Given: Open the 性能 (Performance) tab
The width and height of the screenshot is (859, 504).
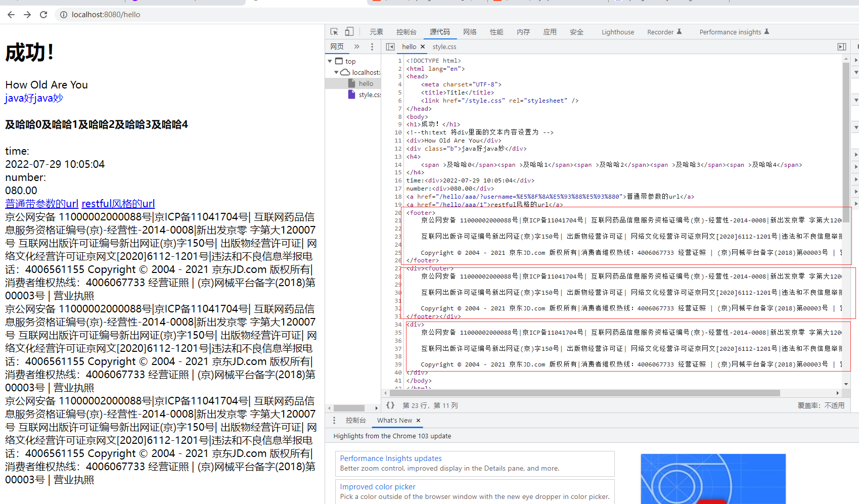Looking at the screenshot, I should (x=496, y=32).
